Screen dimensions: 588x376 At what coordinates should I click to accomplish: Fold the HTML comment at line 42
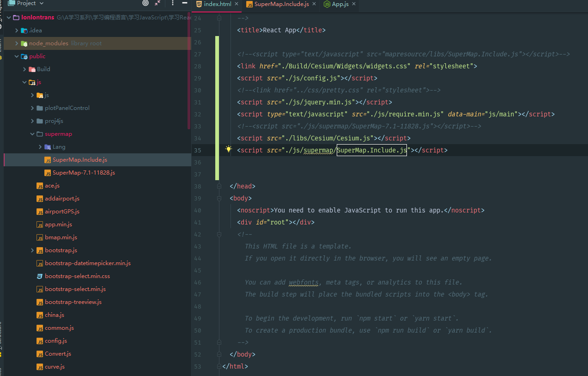pos(219,234)
